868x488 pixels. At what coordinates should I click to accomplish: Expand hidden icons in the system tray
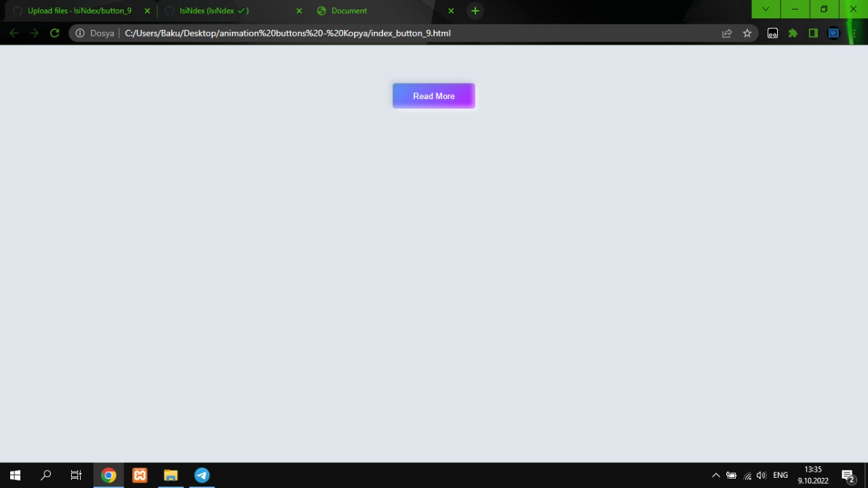click(715, 475)
